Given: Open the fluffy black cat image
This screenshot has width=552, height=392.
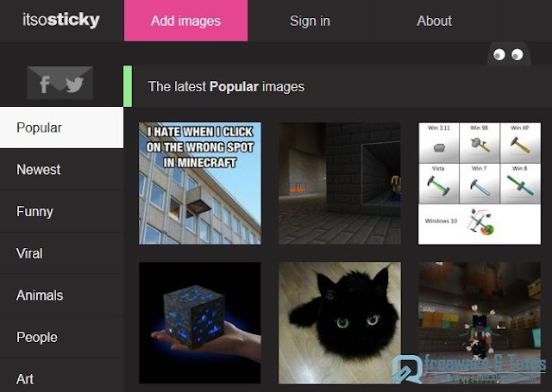Looking at the screenshot, I should coord(340,323).
